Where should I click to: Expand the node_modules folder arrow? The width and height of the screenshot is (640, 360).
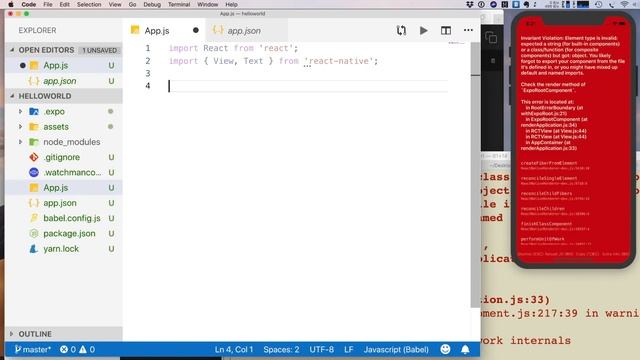click(20, 142)
